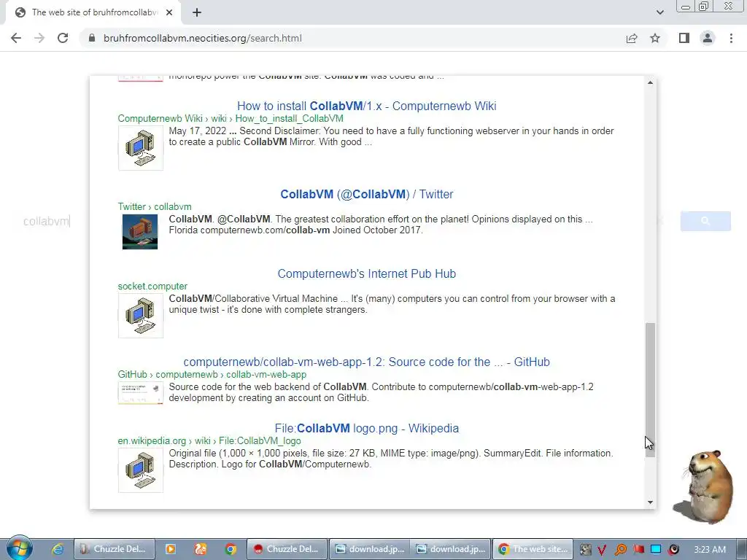Open How to install CollabVM wiki result
Screen dimensions: 747x560
coord(366,106)
